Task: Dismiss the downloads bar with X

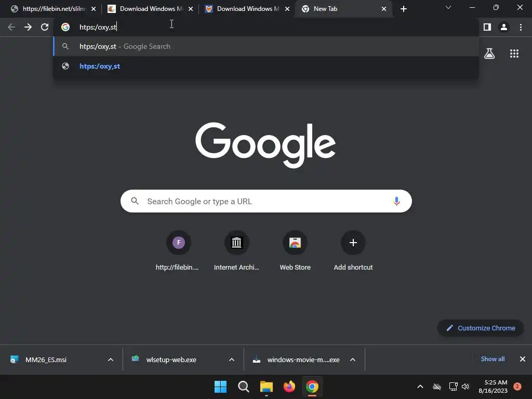Action: pyautogui.click(x=523, y=359)
